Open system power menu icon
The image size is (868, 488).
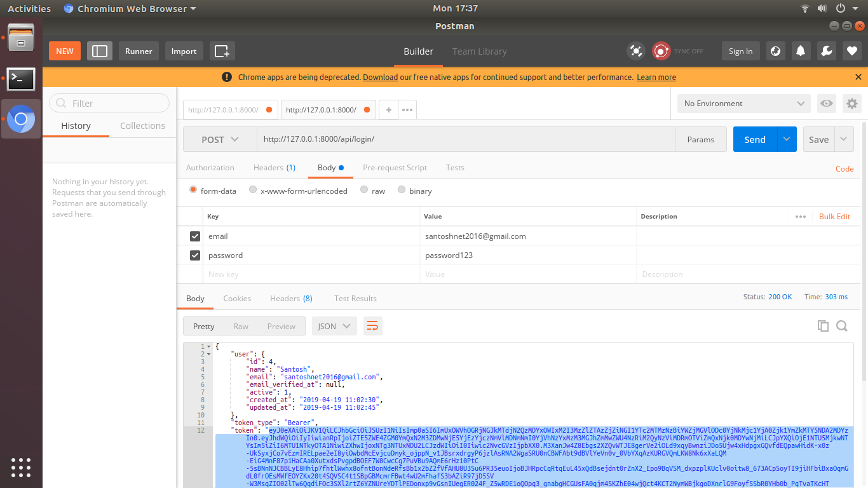(x=840, y=9)
